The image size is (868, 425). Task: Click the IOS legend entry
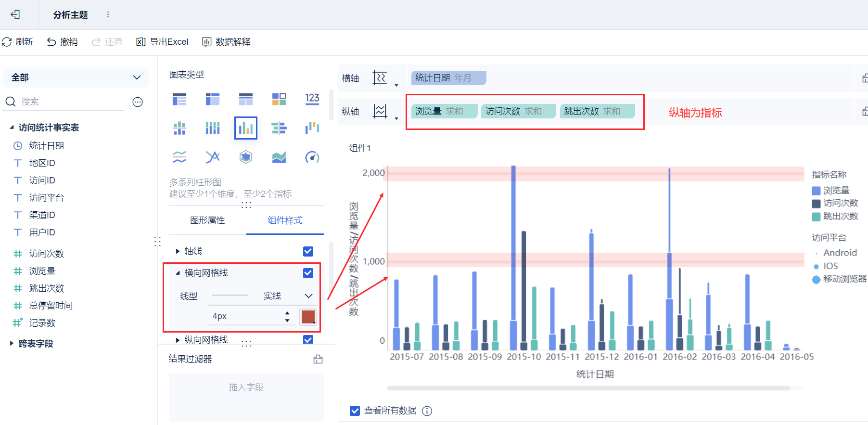tap(826, 266)
